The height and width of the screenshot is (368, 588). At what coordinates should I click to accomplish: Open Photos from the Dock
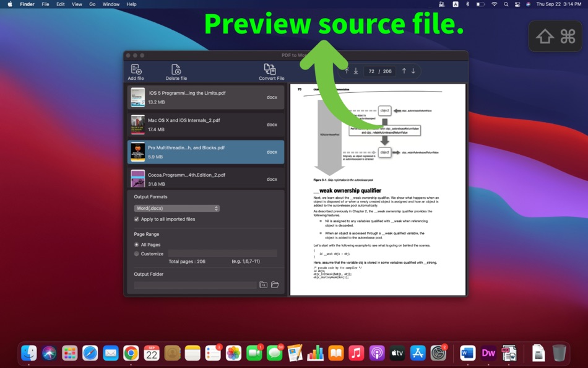pos(233,353)
